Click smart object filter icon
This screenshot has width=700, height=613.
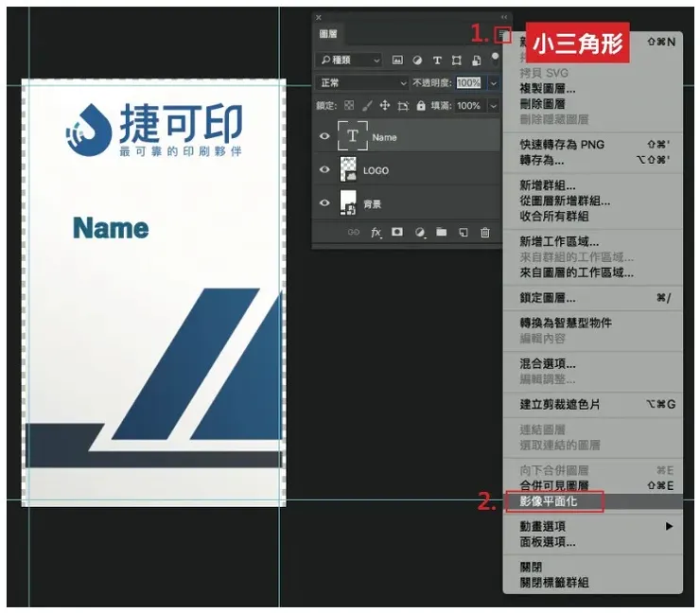(x=477, y=61)
